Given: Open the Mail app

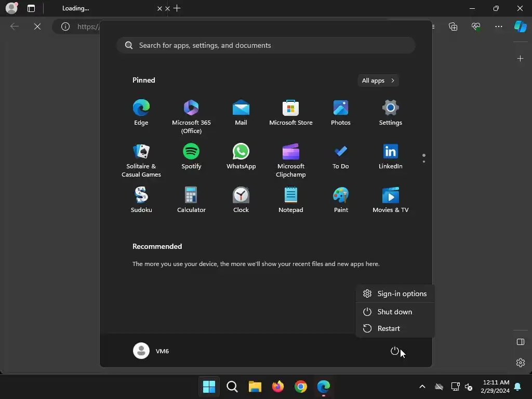Looking at the screenshot, I should 241,113.
